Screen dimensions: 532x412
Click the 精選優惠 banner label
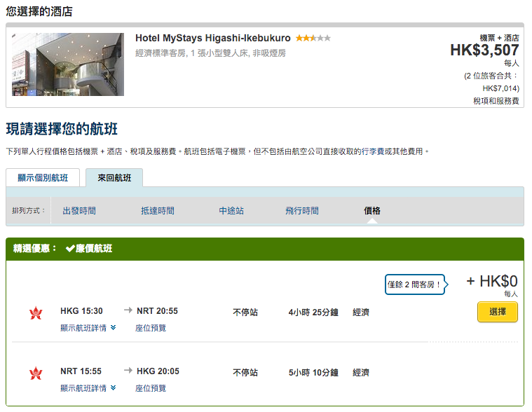click(x=34, y=249)
